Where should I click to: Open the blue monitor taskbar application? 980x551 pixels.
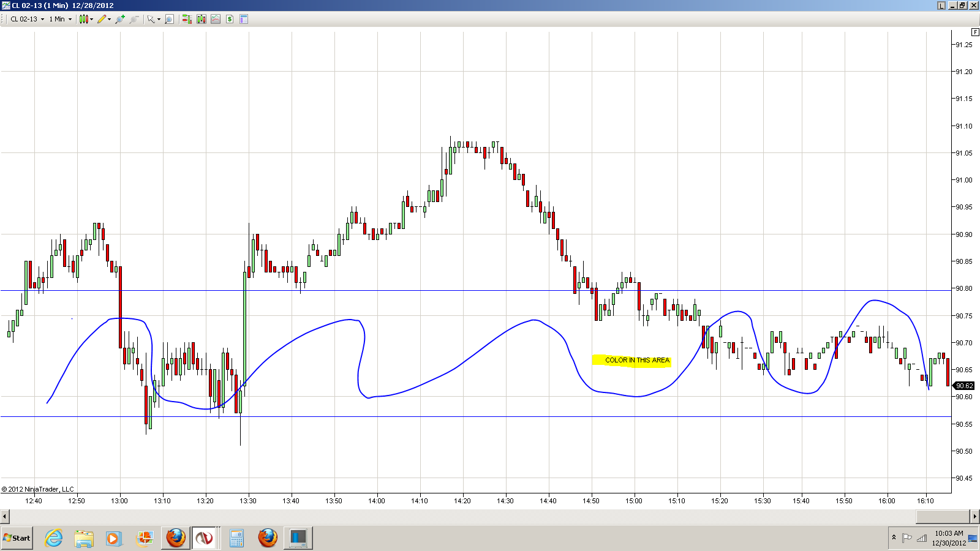[298, 538]
